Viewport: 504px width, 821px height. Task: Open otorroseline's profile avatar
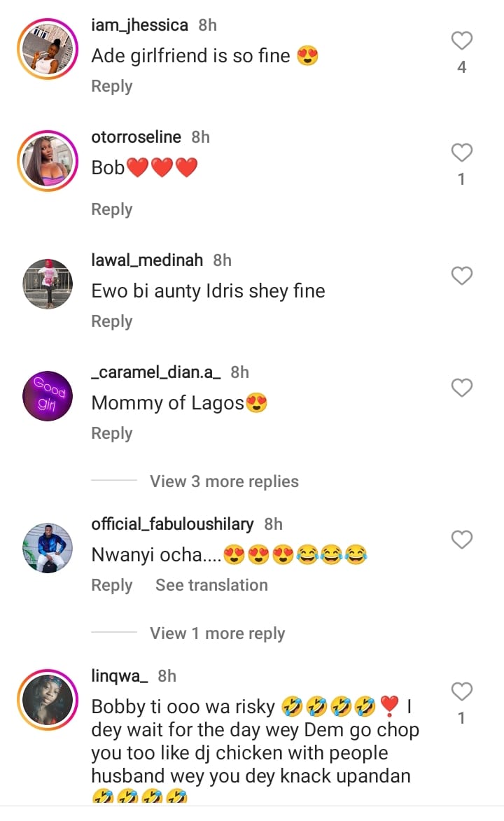pyautogui.click(x=48, y=160)
